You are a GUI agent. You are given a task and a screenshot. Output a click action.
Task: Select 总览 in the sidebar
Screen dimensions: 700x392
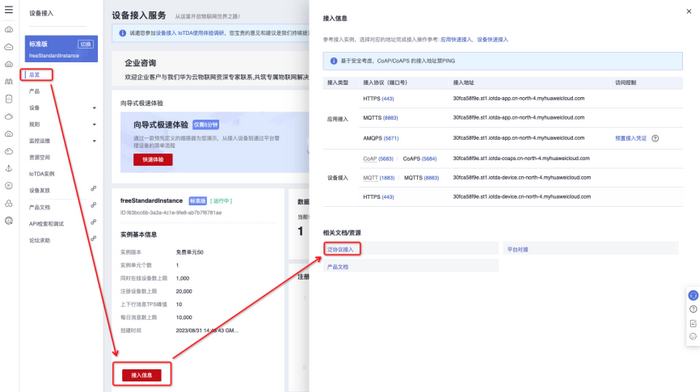point(34,75)
